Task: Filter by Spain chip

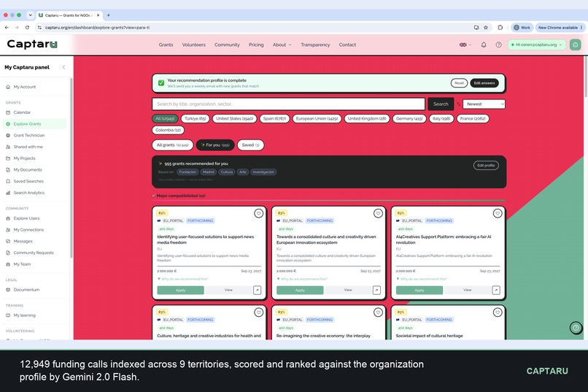Action: pos(274,118)
